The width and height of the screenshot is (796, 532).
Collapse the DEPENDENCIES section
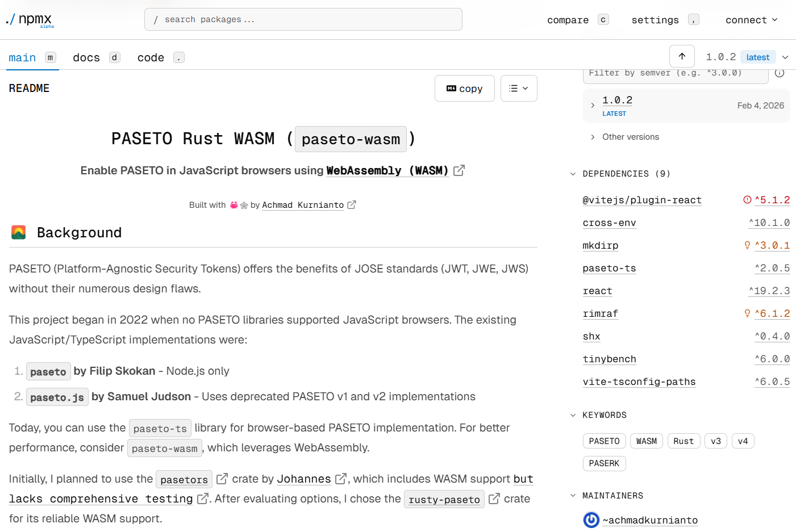[x=573, y=174]
